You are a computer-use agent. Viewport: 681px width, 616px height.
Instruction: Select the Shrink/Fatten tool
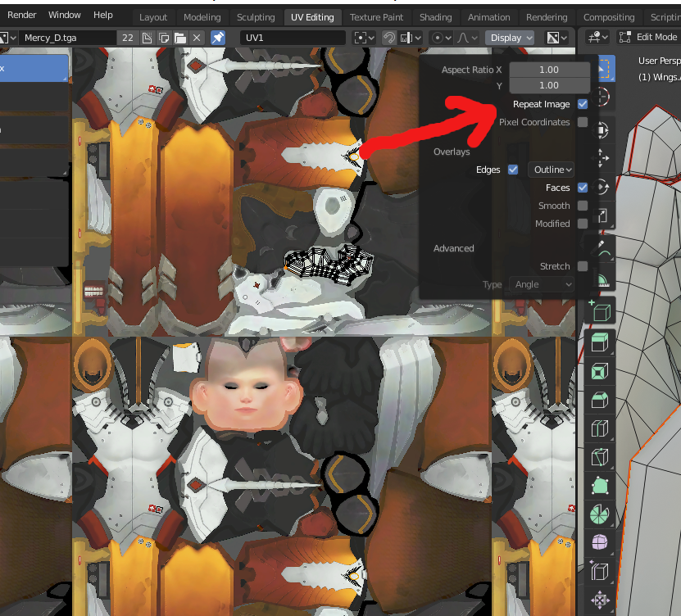pyautogui.click(x=600, y=600)
